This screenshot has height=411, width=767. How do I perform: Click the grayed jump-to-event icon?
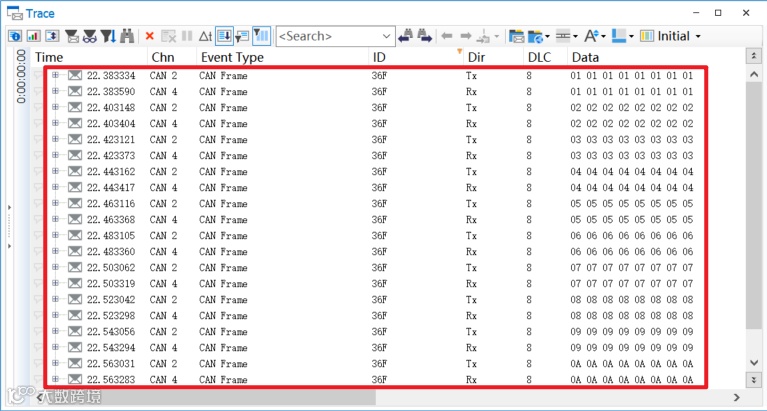click(x=484, y=36)
